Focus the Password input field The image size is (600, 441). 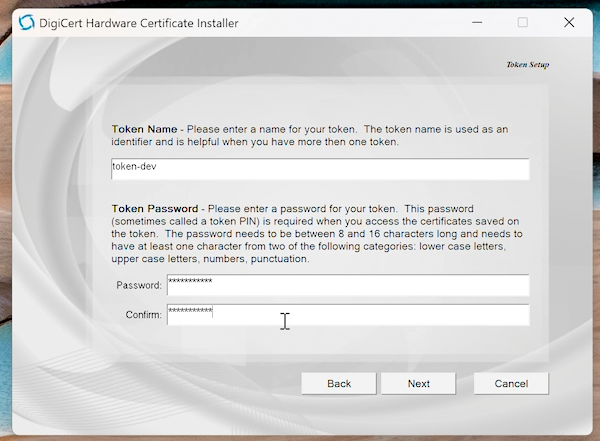347,285
